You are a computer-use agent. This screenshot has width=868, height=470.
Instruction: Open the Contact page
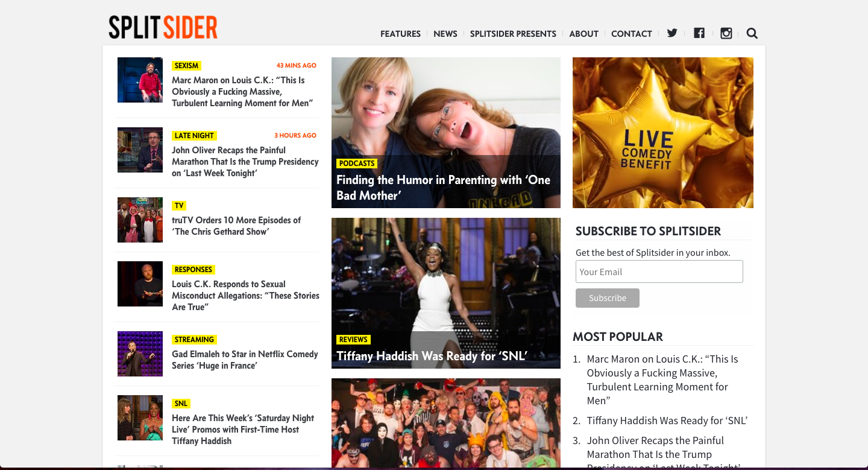click(632, 34)
